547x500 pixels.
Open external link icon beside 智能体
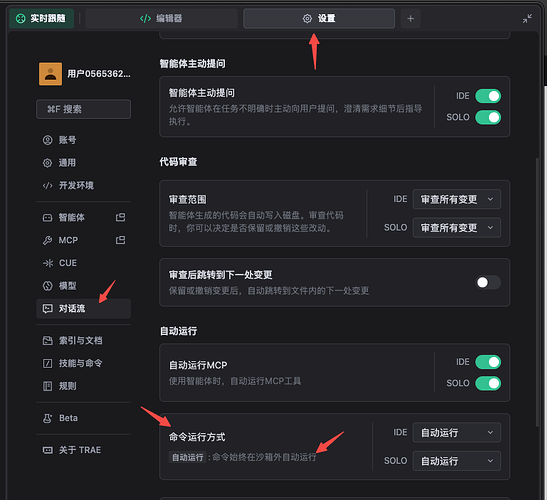[120, 217]
